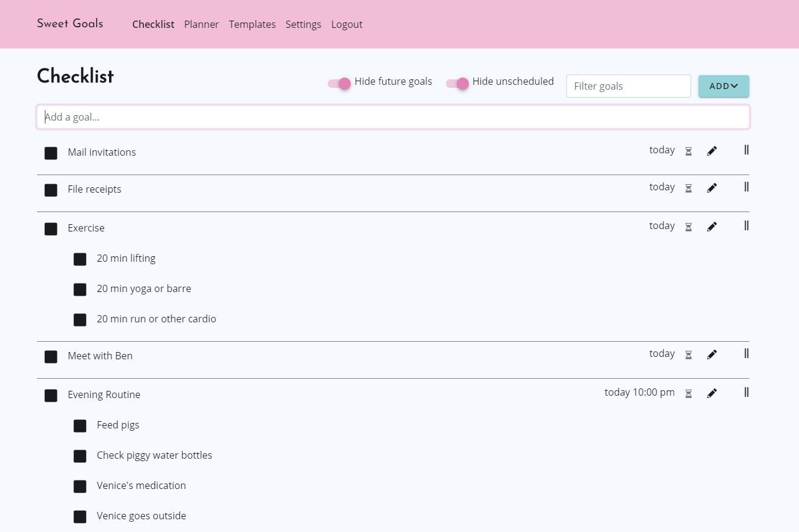Image resolution: width=799 pixels, height=532 pixels.
Task: Click Logout in the navbar
Action: [347, 24]
